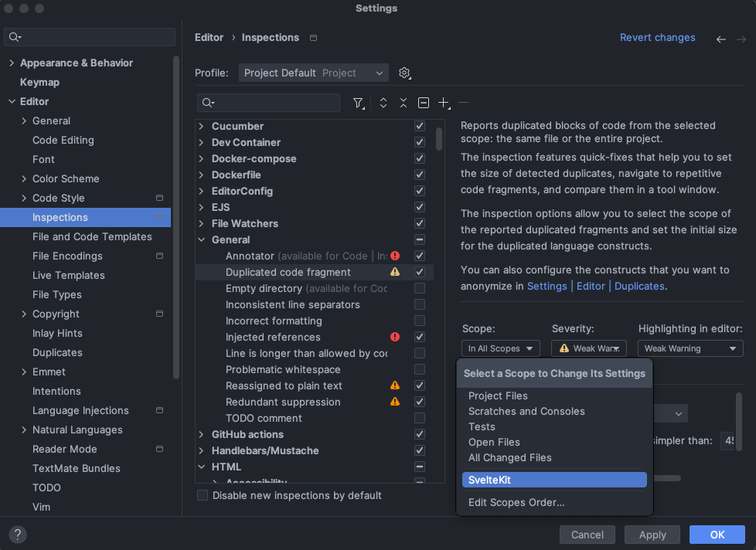Image resolution: width=756 pixels, height=550 pixels.
Task: Click the filter inspections funnel icon
Action: pos(359,103)
